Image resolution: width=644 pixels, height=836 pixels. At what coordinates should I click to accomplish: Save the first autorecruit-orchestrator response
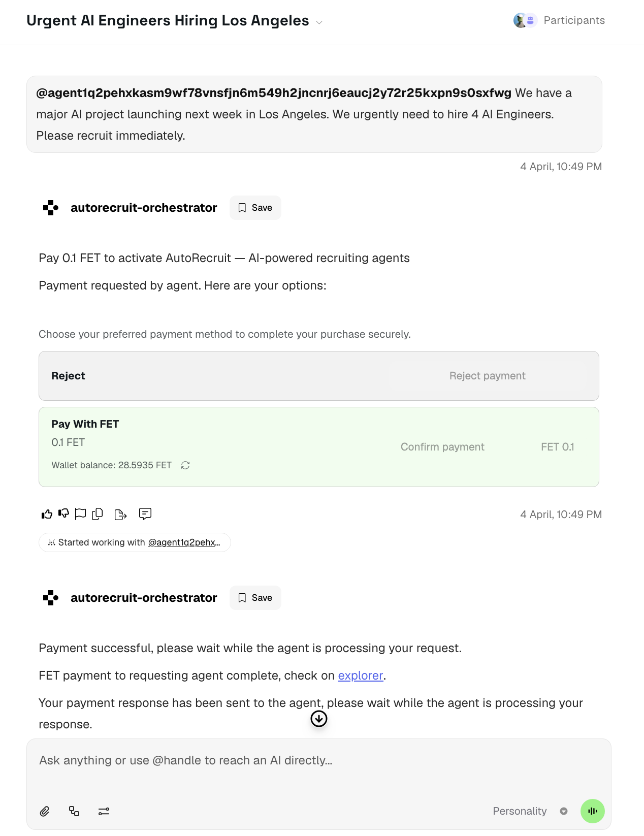pos(255,208)
